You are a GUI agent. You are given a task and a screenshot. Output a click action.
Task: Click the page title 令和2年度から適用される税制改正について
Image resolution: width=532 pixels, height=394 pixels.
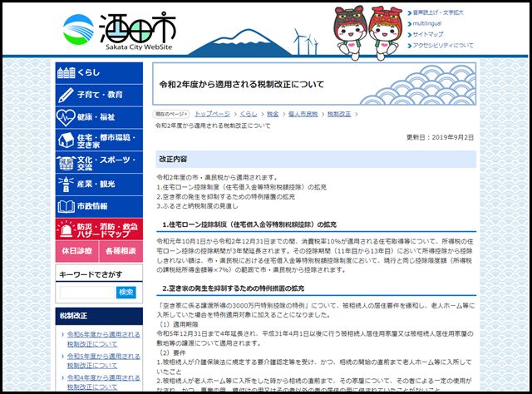point(242,85)
